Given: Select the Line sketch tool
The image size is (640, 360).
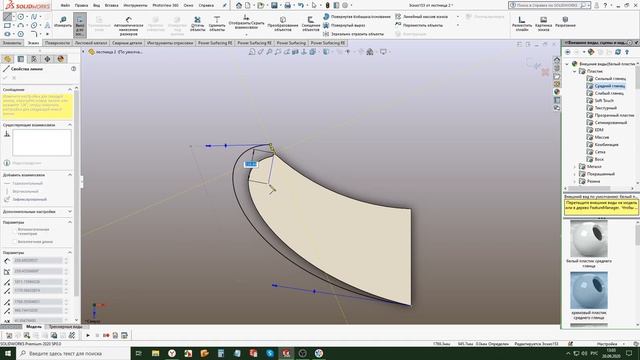Looking at the screenshot, I should click(x=7, y=17).
